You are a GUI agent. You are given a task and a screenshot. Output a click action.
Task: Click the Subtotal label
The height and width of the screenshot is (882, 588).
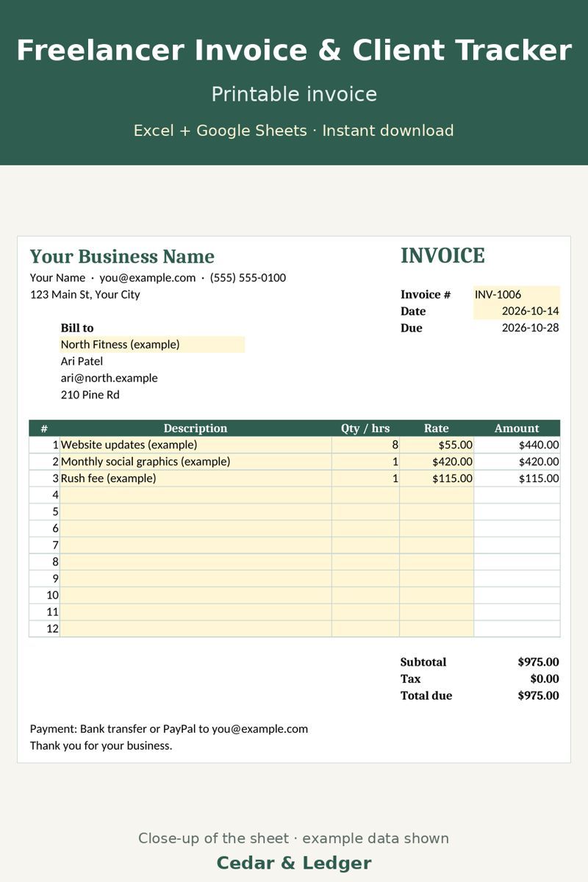(x=423, y=661)
